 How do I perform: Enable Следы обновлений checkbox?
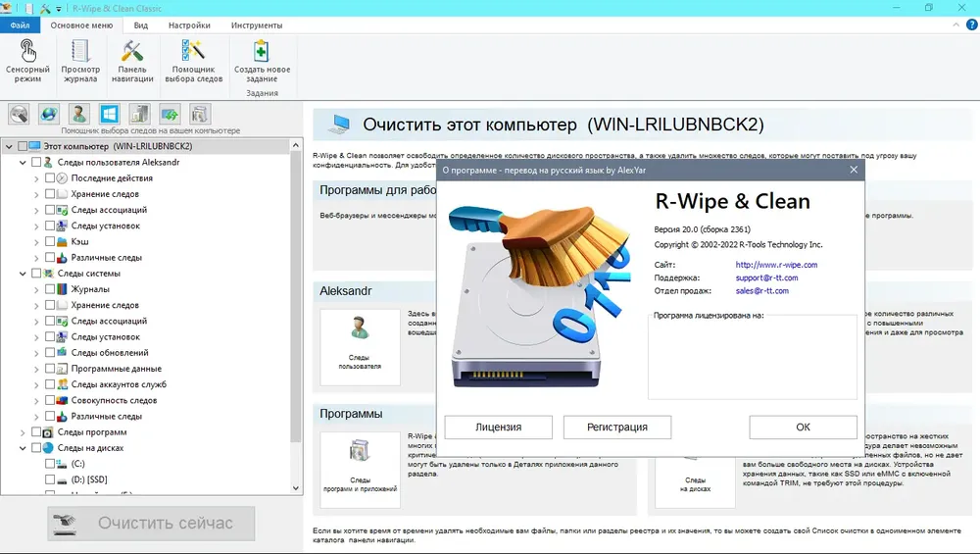[50, 353]
